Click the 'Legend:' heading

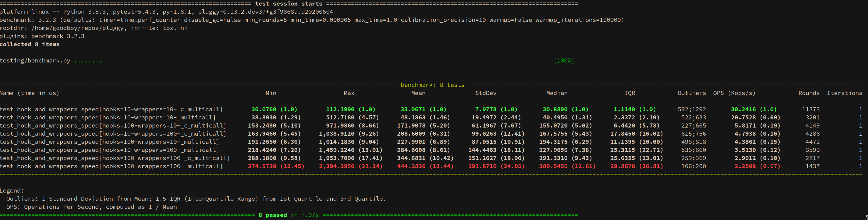pos(12,191)
